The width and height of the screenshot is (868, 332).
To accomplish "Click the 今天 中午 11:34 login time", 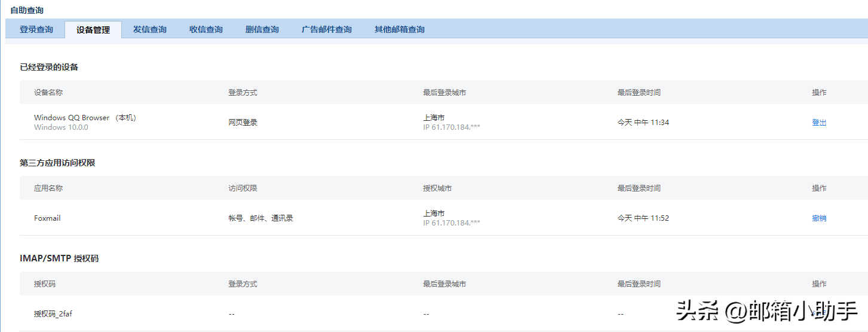I will [x=643, y=123].
